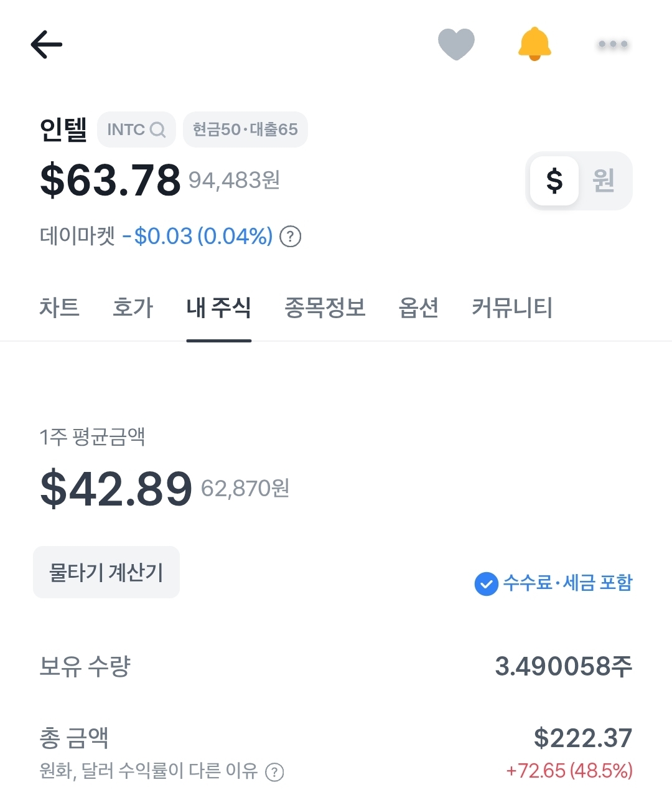The image size is (672, 810).
Task: Tap the back arrow icon
Action: point(47,45)
